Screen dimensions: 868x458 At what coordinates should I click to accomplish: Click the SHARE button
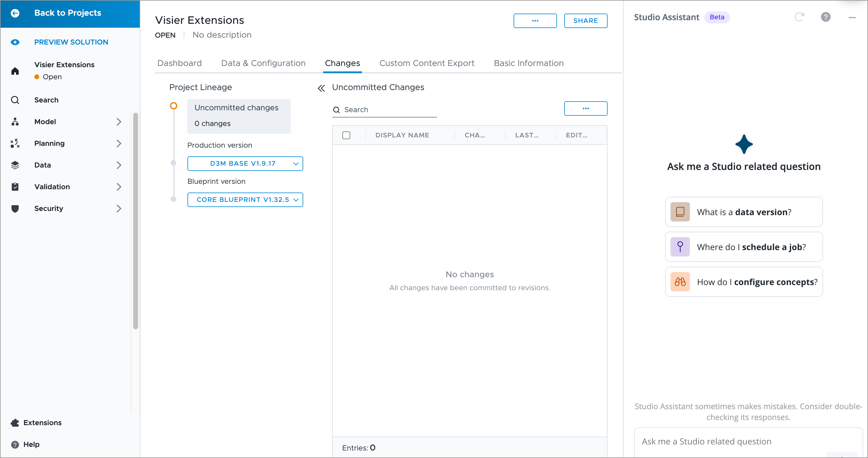(x=585, y=21)
